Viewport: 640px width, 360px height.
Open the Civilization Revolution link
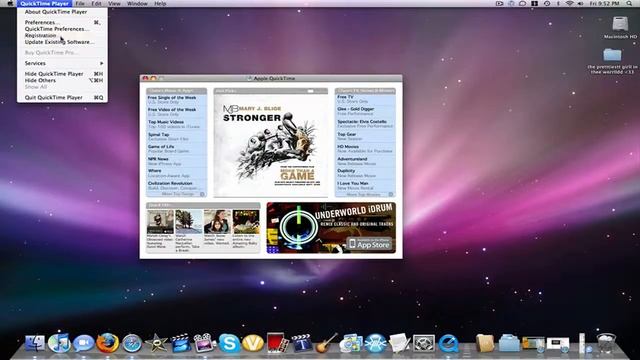tap(170, 183)
